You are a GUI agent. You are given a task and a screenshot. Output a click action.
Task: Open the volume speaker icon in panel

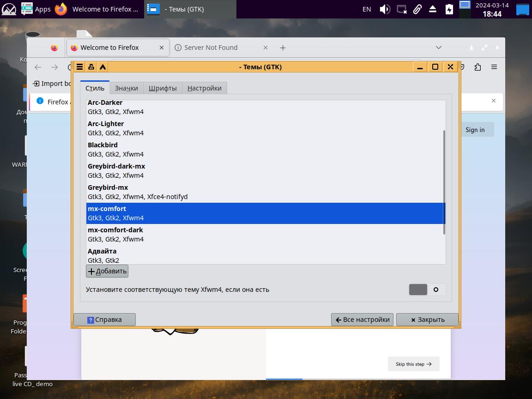click(385, 9)
